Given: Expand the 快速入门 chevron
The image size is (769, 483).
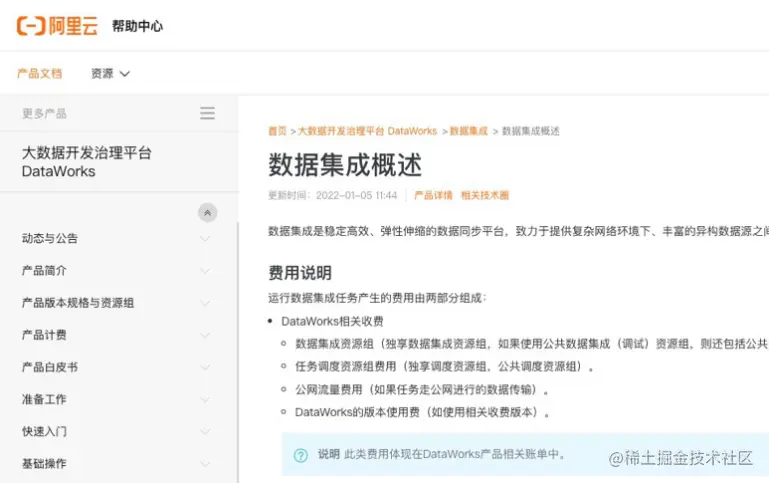Looking at the screenshot, I should point(205,432).
